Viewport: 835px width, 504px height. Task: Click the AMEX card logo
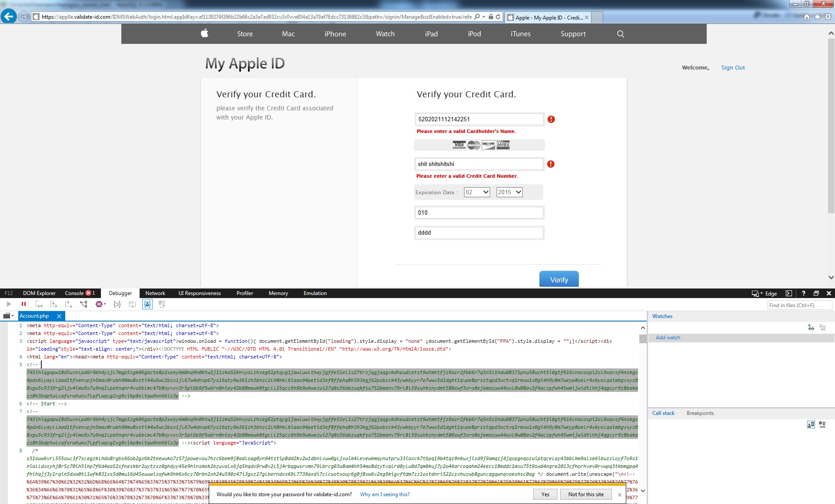pos(503,145)
